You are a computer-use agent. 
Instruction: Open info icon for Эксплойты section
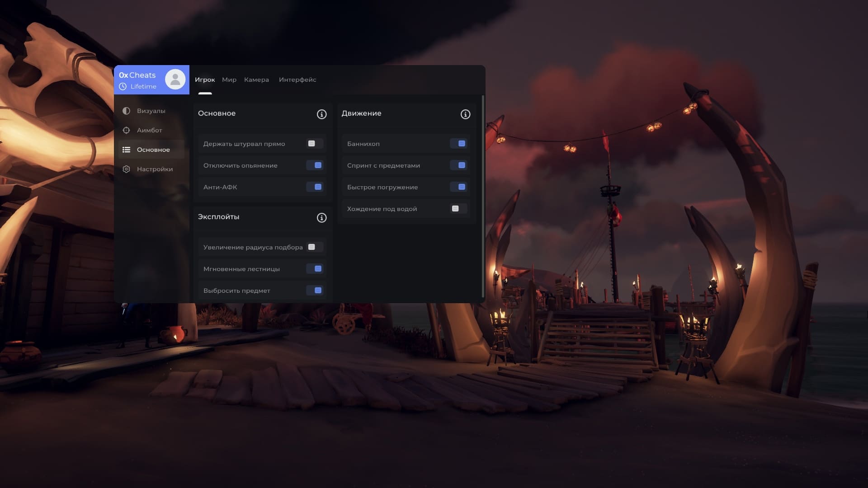[321, 218]
